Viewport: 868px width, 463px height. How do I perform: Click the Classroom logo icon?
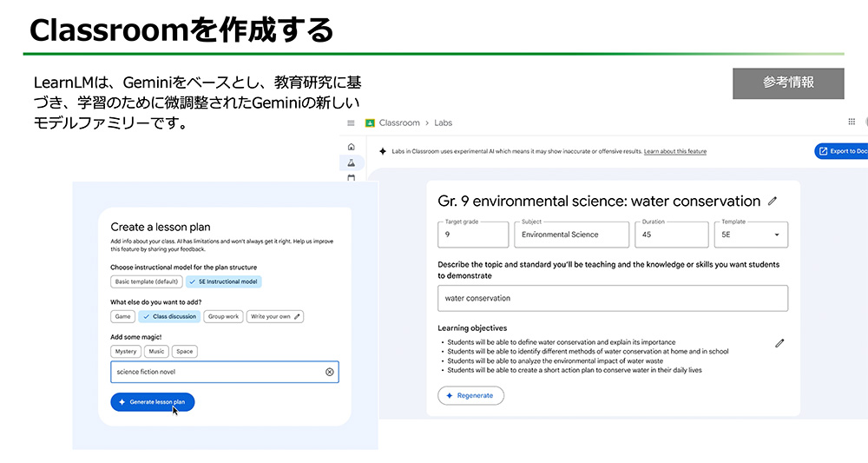(370, 123)
